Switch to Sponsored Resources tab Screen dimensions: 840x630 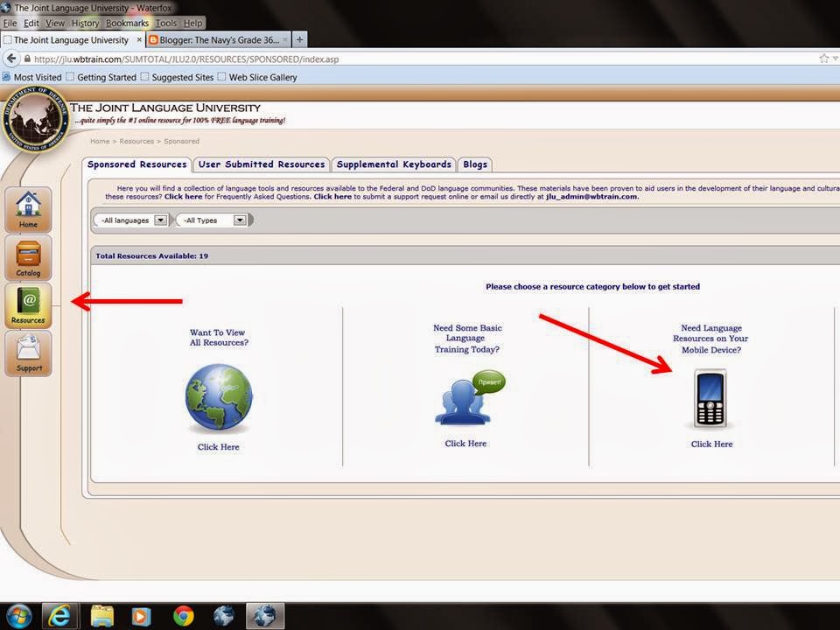(x=136, y=164)
